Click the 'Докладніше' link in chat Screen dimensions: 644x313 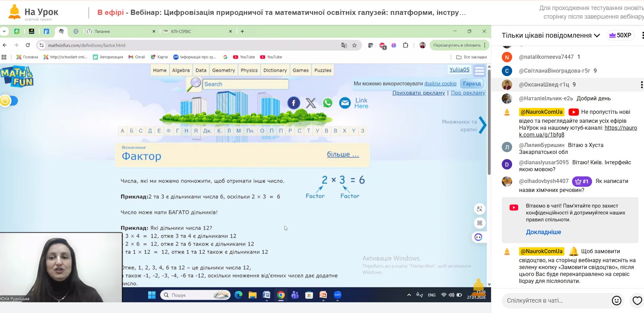tap(543, 232)
